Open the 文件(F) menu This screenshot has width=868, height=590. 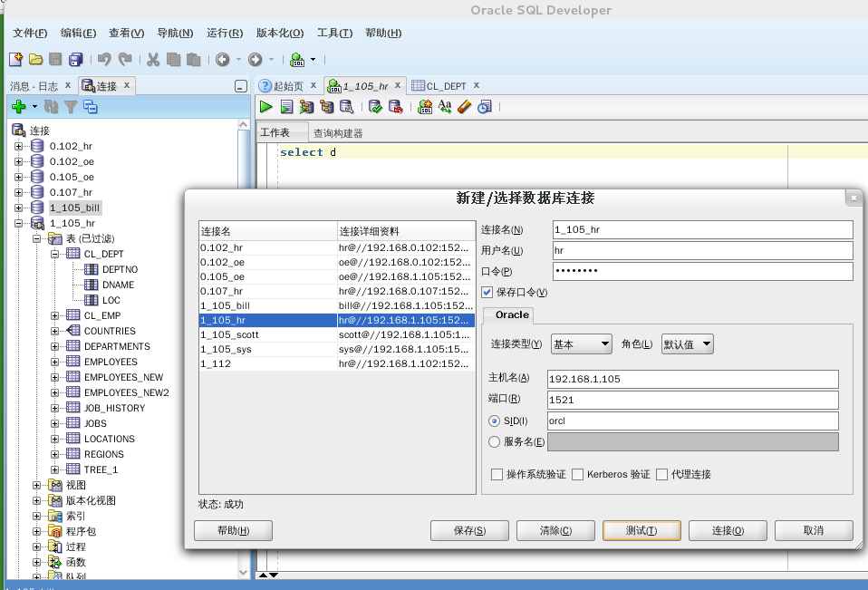30,34
